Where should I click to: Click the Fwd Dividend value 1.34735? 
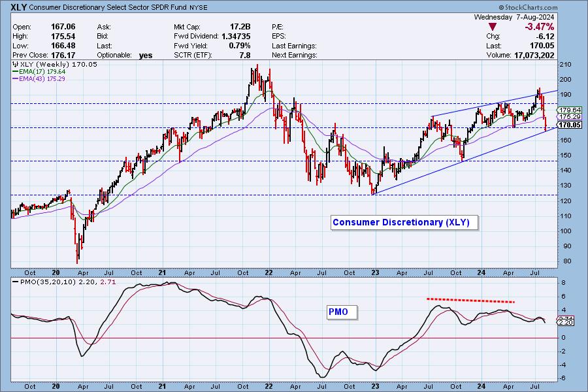click(236, 37)
